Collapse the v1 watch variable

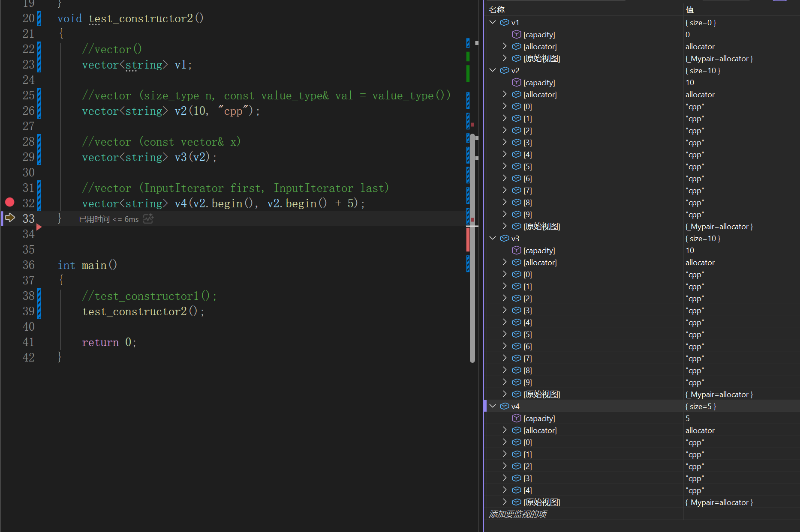(x=493, y=22)
